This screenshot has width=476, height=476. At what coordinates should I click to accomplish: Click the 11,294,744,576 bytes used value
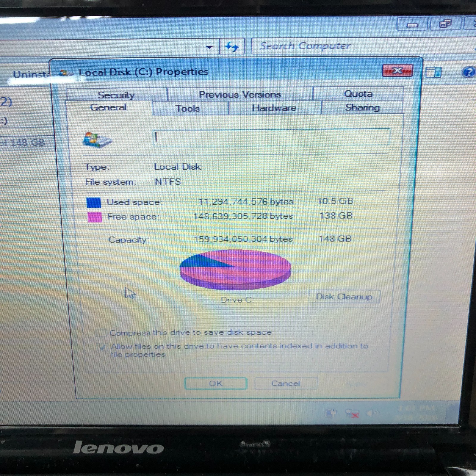pyautogui.click(x=246, y=202)
